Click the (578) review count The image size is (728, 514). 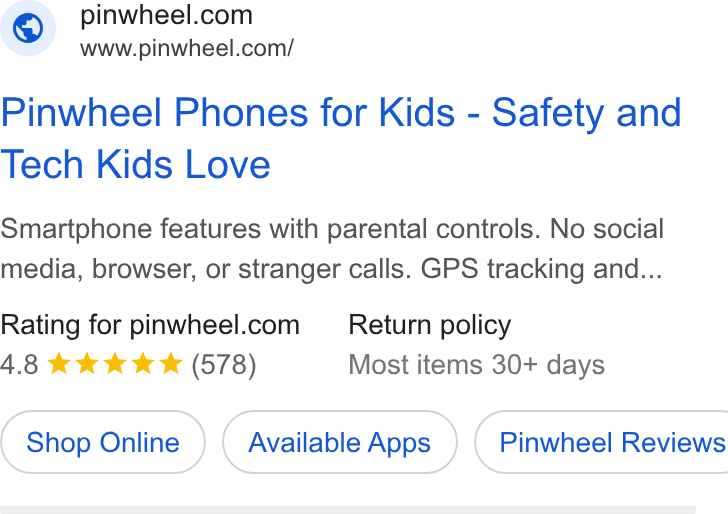point(224,364)
